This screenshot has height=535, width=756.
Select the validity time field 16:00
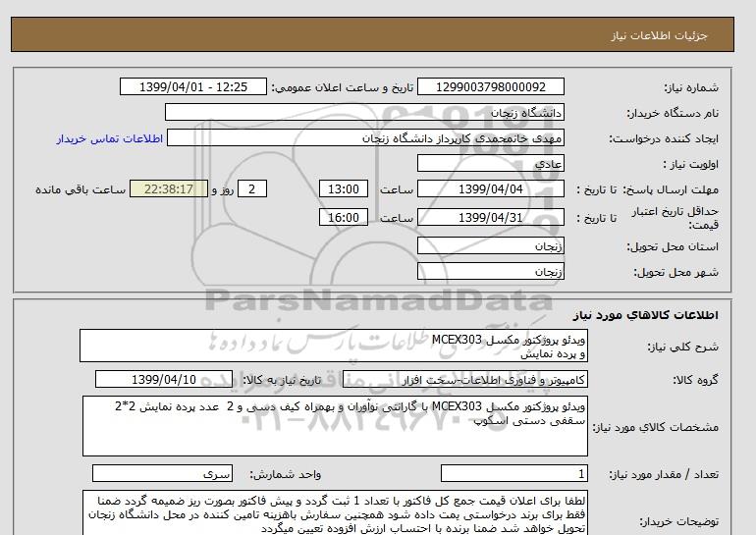pyautogui.click(x=344, y=217)
